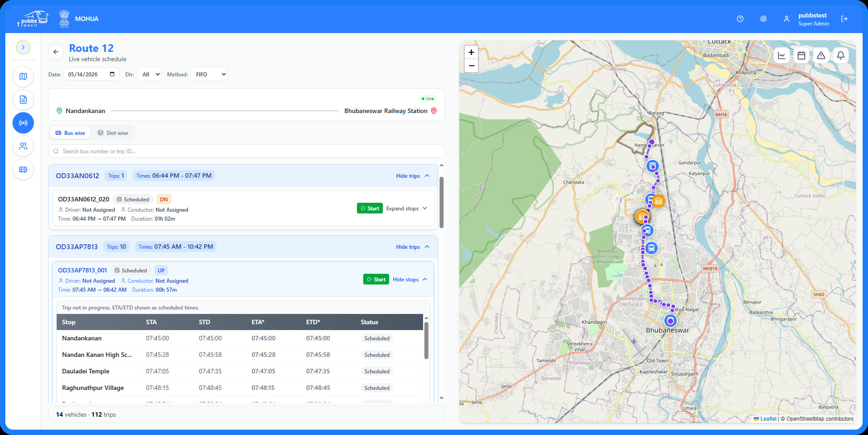868x435 pixels.
Task: Open the map warning alerts icon
Action: 821,55
